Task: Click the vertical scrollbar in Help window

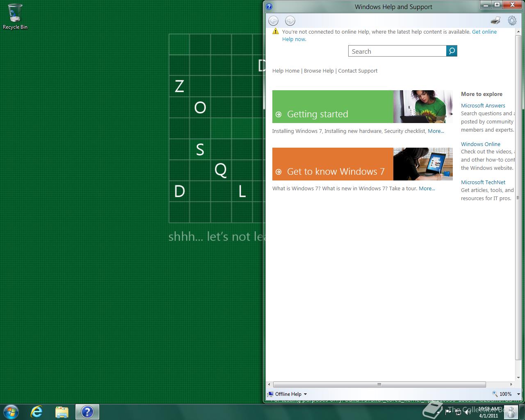Action: point(518,197)
